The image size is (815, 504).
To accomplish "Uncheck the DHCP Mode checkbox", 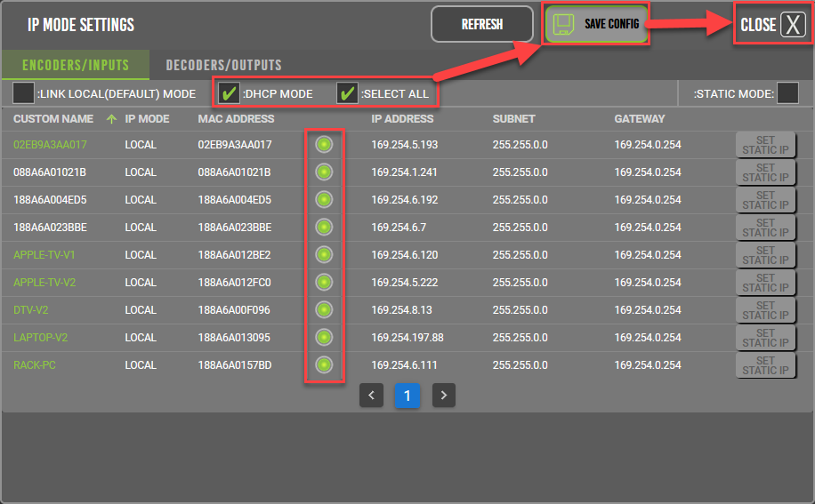I will click(x=230, y=93).
